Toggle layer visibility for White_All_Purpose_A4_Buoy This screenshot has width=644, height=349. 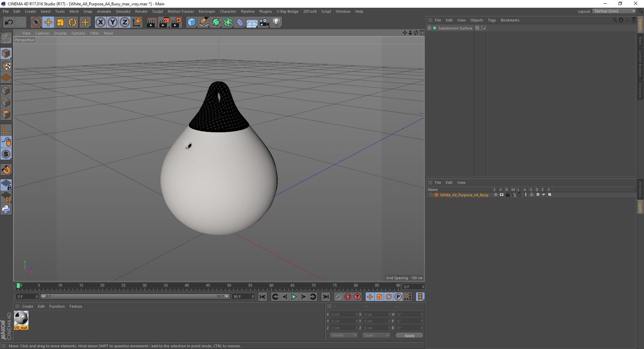[x=501, y=195]
